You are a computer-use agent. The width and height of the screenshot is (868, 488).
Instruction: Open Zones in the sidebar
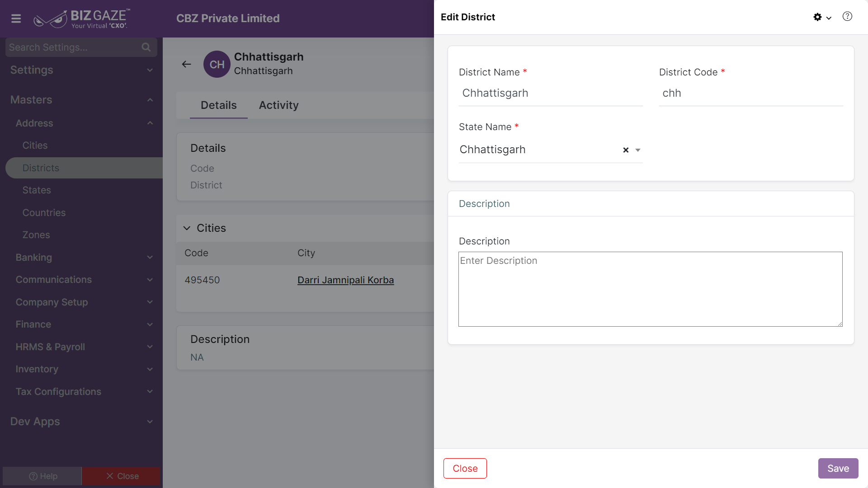click(x=36, y=235)
